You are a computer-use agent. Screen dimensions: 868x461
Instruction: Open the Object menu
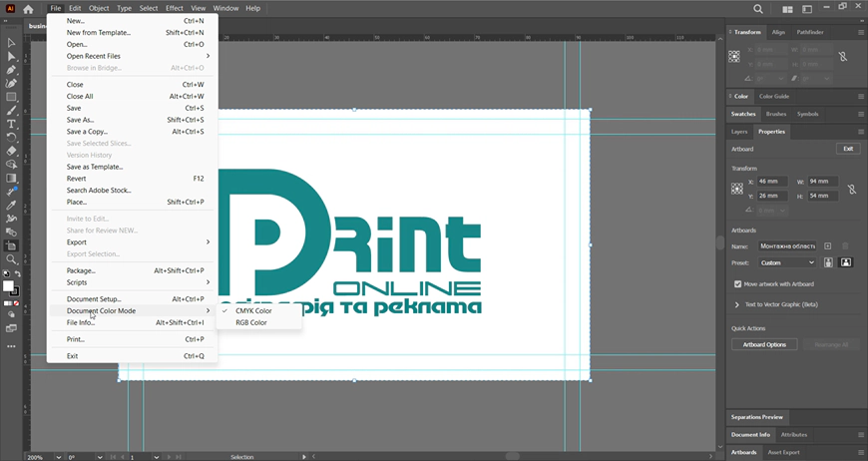99,8
